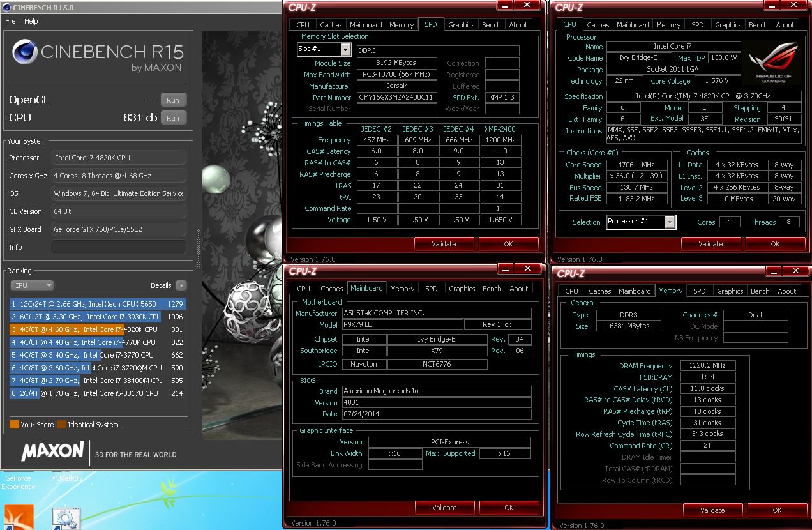812x530 pixels.
Task: Click the brown Identical System legend swatch
Action: click(61, 425)
